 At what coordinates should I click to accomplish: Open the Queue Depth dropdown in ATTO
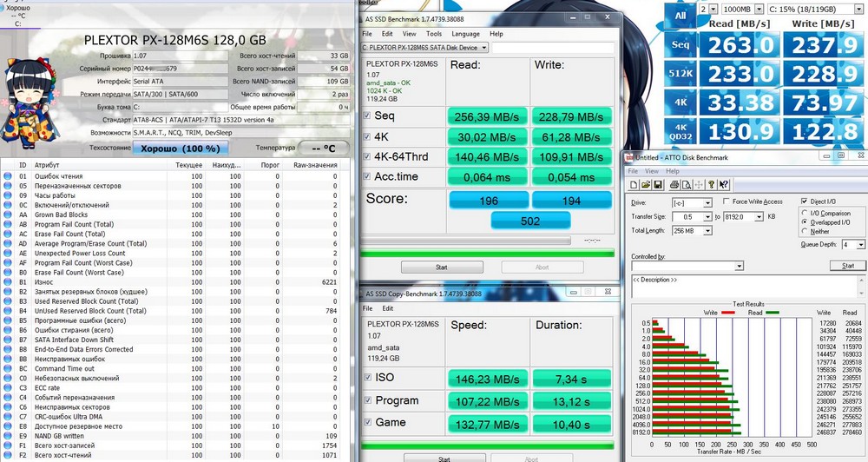[x=853, y=244]
